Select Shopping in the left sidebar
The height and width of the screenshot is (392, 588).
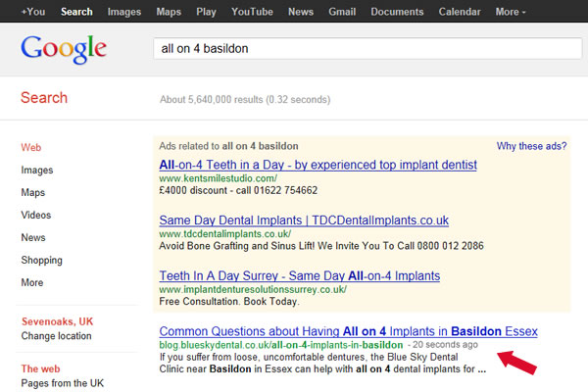point(42,261)
